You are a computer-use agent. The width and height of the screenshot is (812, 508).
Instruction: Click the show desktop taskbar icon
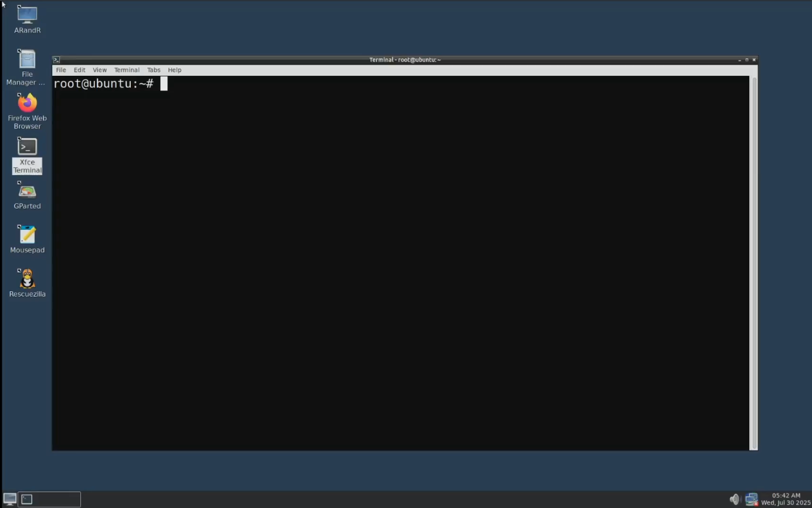[9, 499]
